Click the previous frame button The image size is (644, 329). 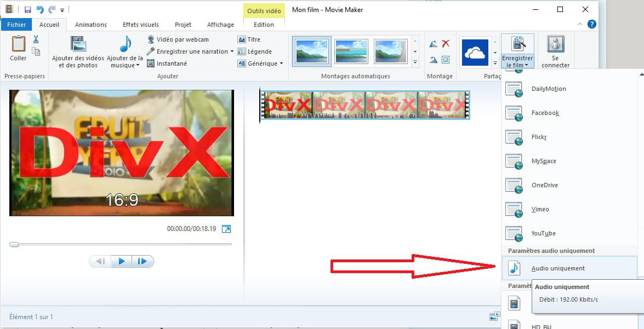click(100, 261)
